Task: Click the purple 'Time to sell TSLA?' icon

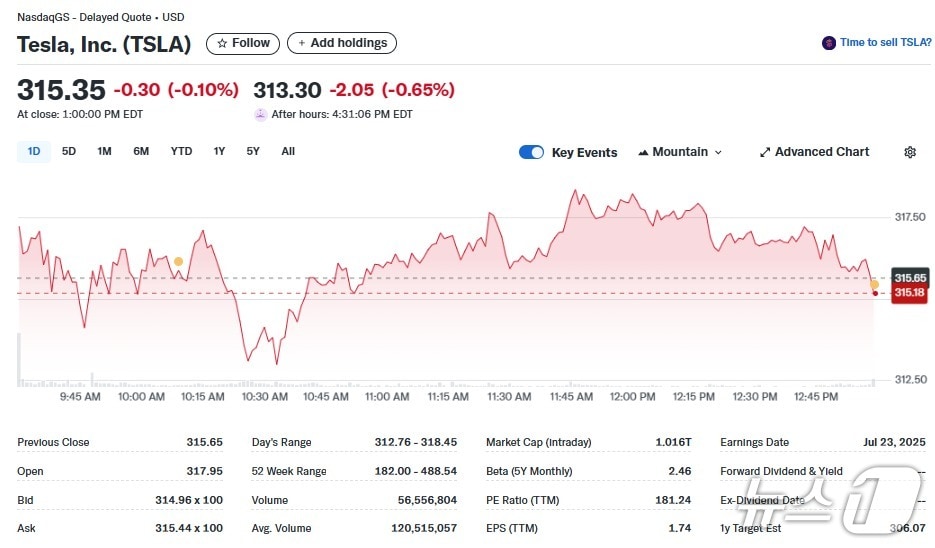Action: pos(828,43)
